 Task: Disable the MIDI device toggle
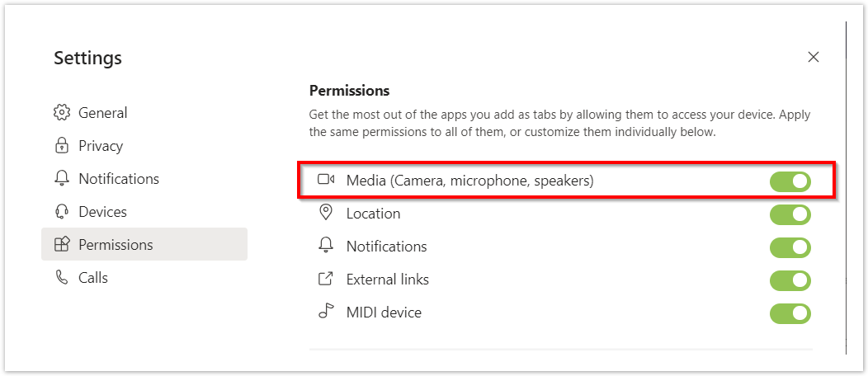coord(790,313)
